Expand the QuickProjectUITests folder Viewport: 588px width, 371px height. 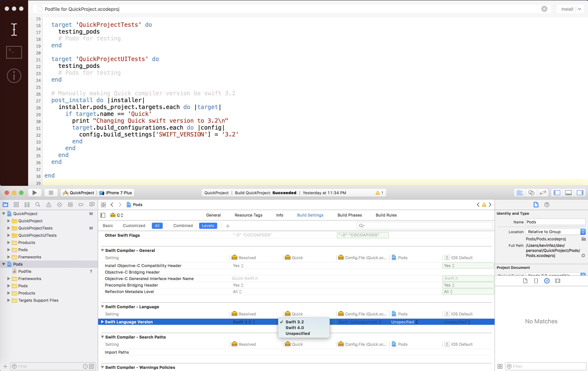(8, 235)
